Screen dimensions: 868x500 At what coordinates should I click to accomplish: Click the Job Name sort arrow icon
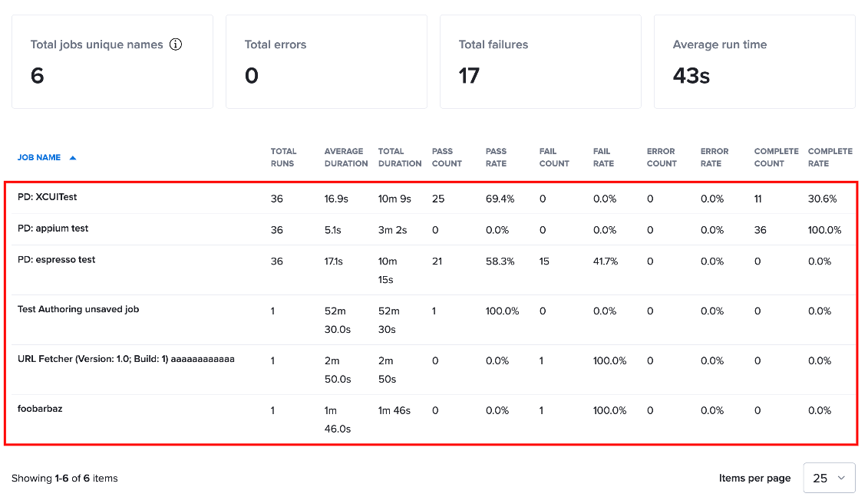72,158
